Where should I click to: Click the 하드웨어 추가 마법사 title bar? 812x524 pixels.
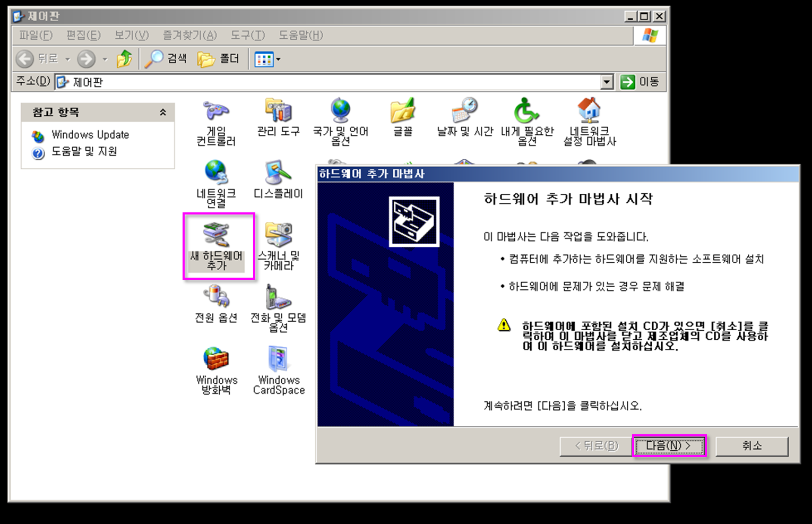[x=558, y=174]
